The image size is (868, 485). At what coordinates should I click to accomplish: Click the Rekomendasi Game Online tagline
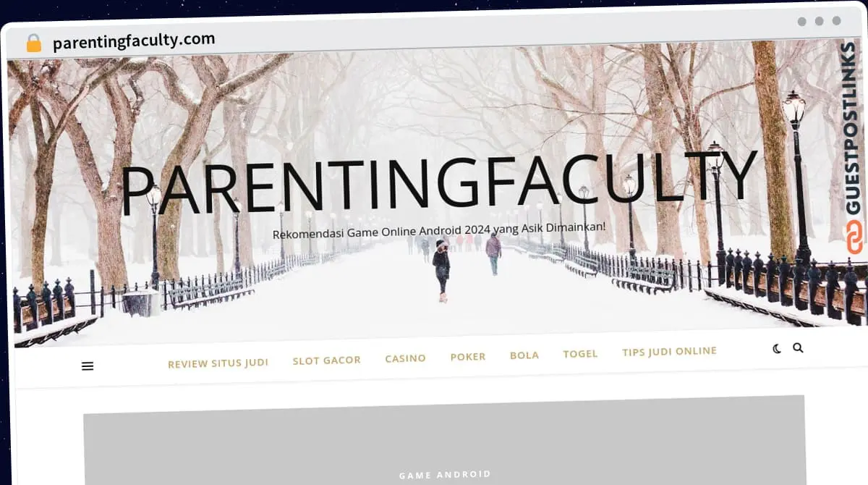[439, 231]
